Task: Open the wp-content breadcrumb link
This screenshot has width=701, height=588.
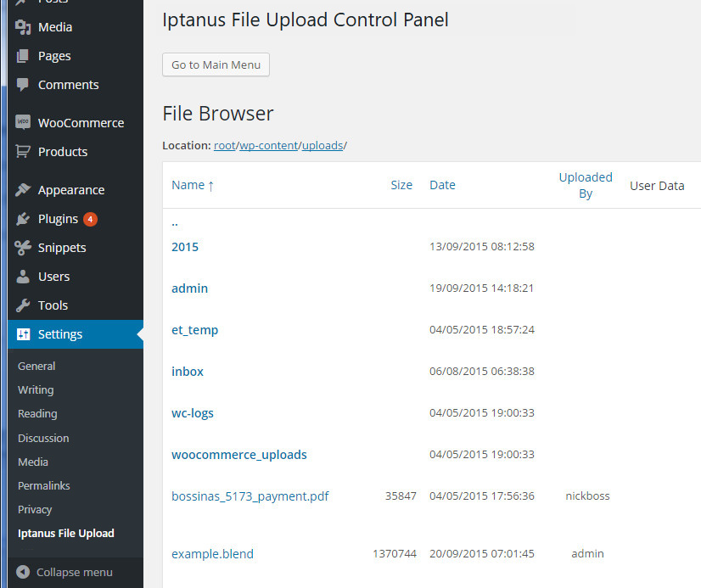Action: click(x=268, y=145)
